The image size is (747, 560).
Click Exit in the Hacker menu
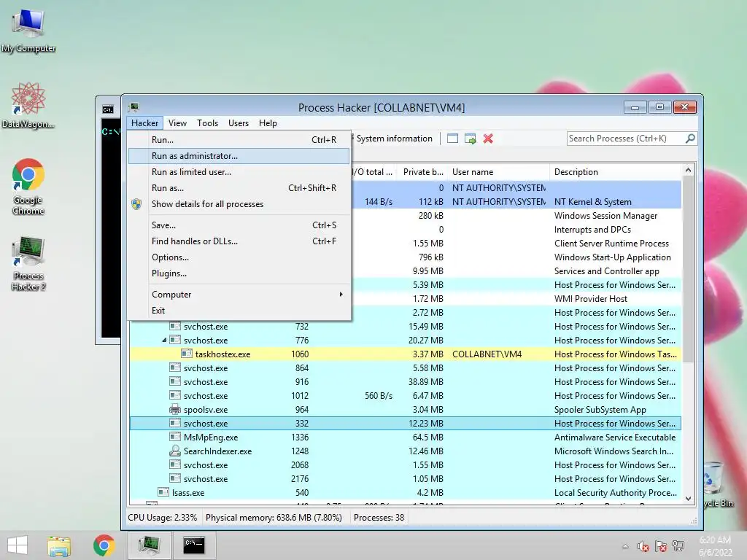(239, 311)
